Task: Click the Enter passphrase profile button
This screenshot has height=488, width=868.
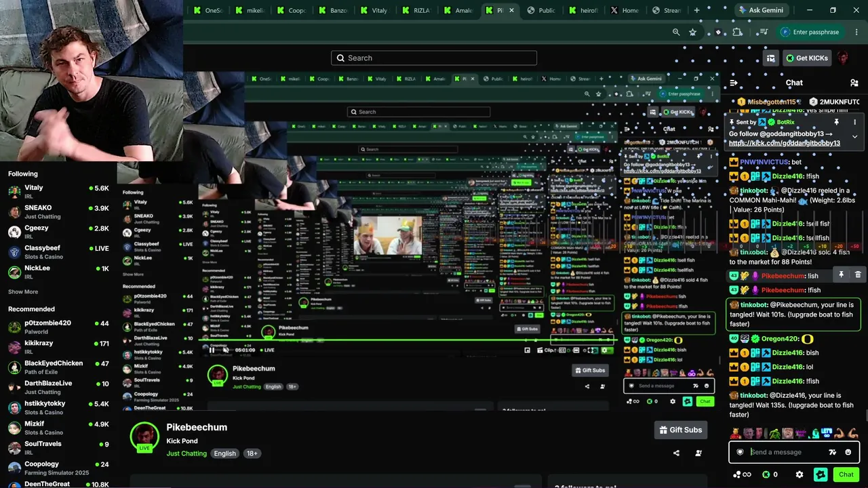Action: point(810,32)
